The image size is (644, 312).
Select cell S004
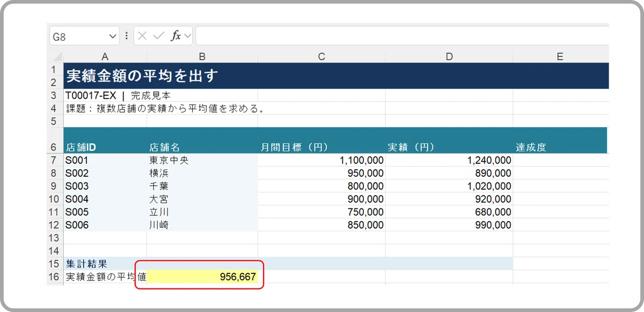pyautogui.click(x=105, y=199)
